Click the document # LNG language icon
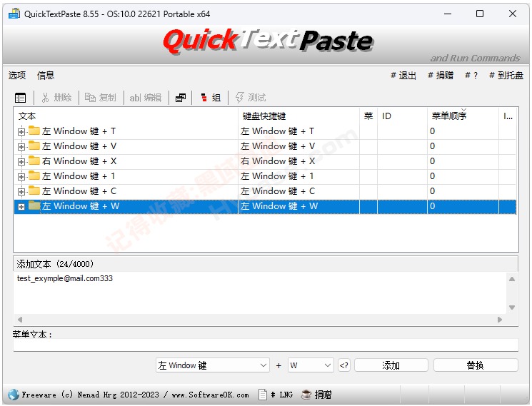Screen dimensions: 532x406 tap(262, 395)
